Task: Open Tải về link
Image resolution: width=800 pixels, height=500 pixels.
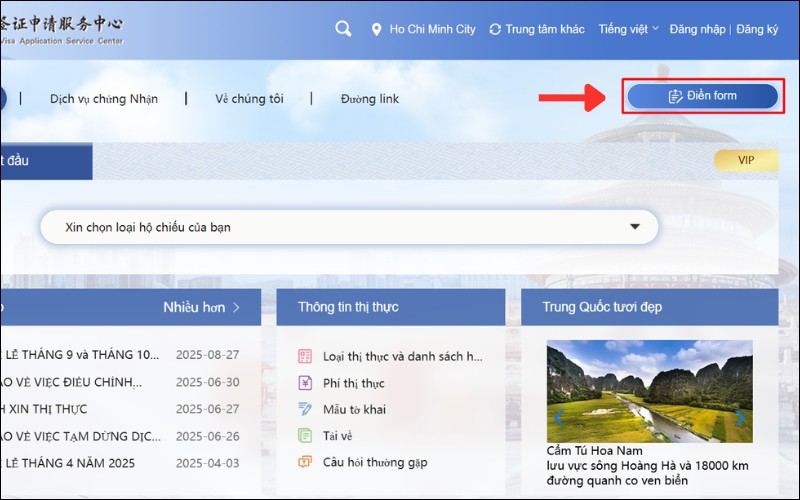Action: pos(337,436)
